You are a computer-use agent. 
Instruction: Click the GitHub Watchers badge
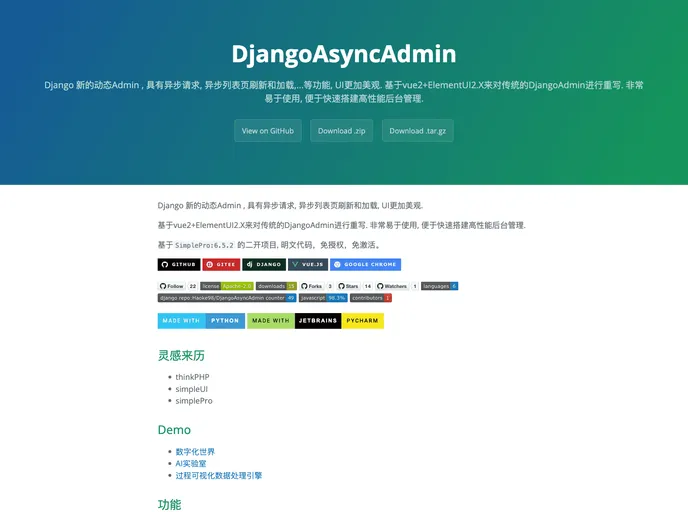[392, 286]
